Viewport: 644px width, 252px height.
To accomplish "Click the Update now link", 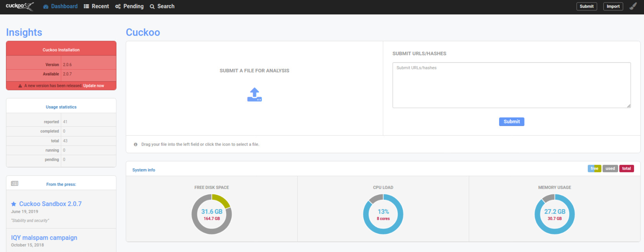I will (x=94, y=86).
